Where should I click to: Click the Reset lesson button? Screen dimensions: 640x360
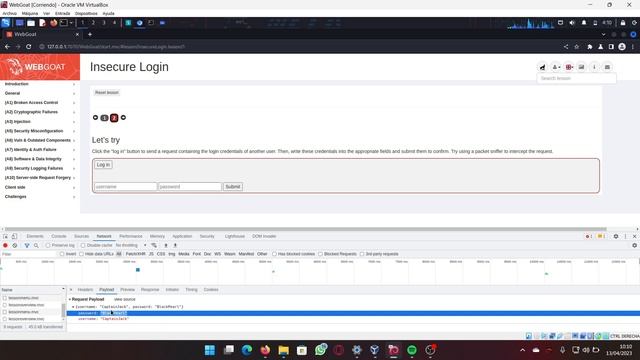coord(107,93)
